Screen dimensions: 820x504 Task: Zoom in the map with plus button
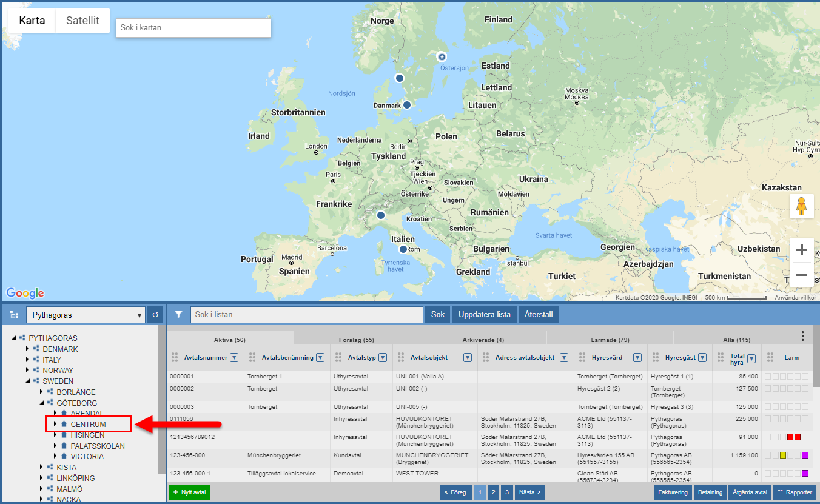click(x=801, y=250)
